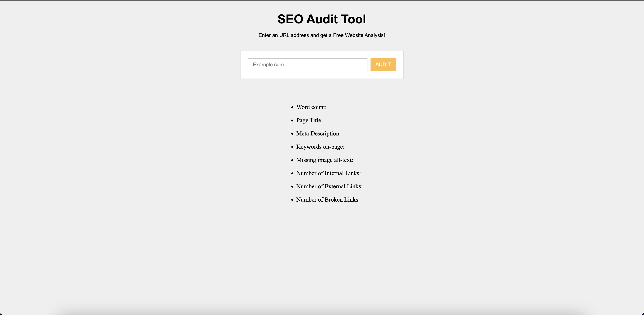Click the bullet beside Number of External Links

(x=292, y=187)
